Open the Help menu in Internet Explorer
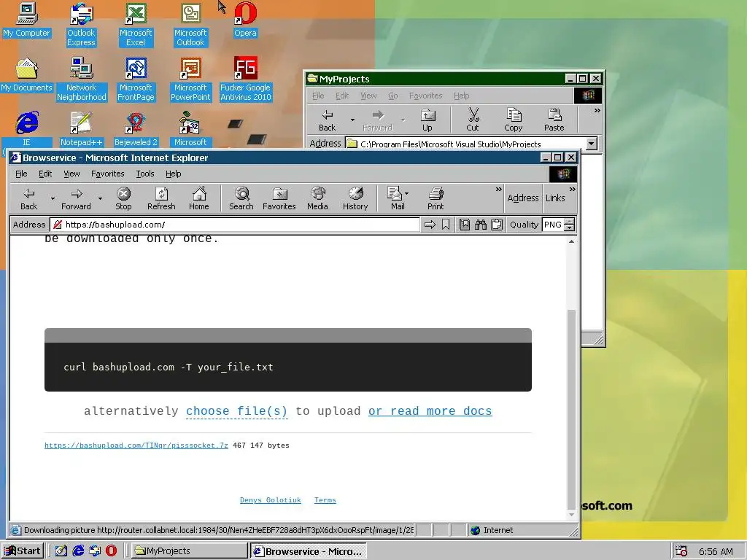This screenshot has width=747, height=560. coord(174,174)
